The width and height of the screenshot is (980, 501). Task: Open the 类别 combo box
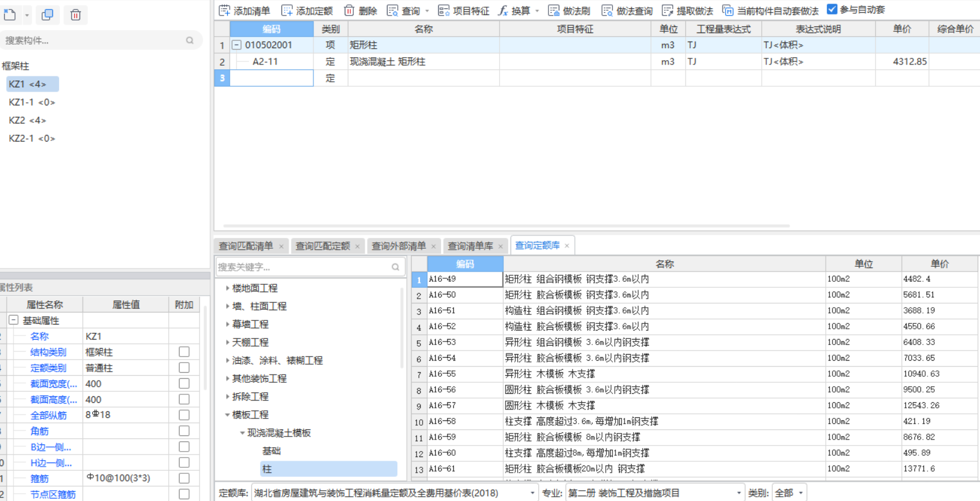coord(788,493)
